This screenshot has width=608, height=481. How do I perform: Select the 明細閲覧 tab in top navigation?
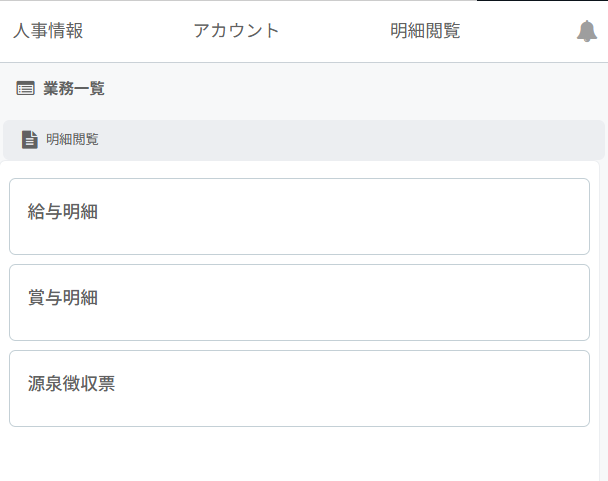[425, 31]
